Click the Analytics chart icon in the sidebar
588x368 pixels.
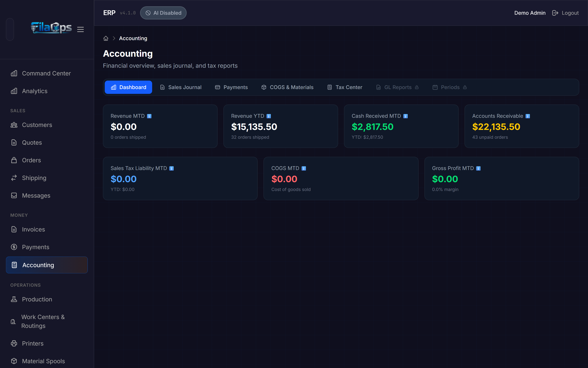[x=14, y=91]
